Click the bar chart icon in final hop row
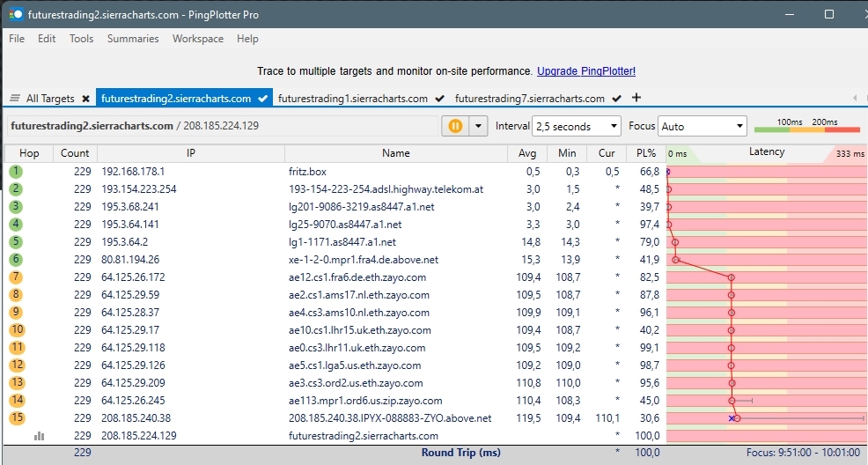 click(39, 435)
